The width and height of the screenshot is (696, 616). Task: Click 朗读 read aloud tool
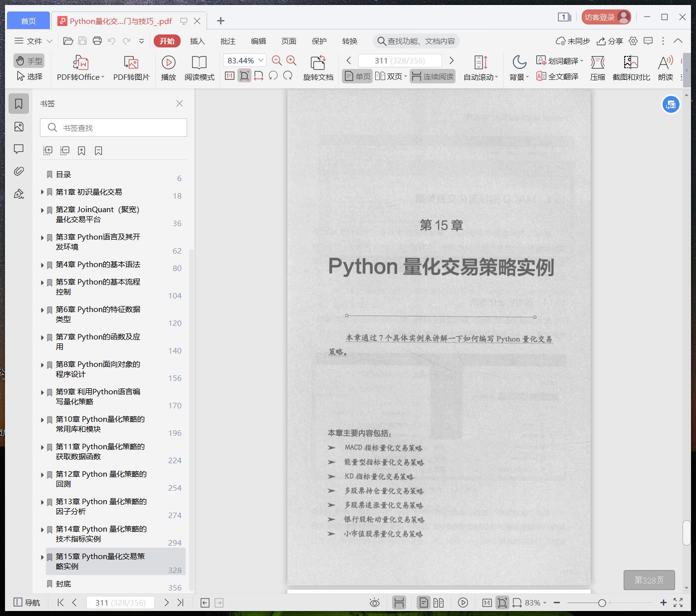pyautogui.click(x=665, y=68)
